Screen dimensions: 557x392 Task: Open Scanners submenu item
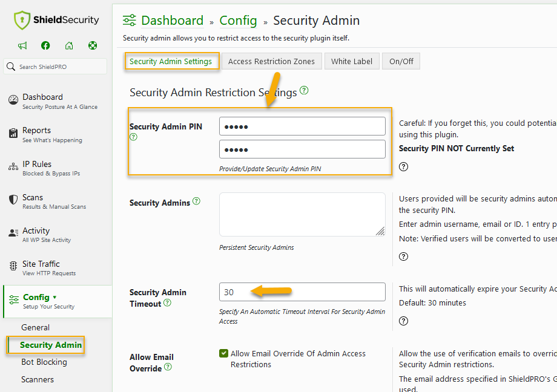point(38,379)
